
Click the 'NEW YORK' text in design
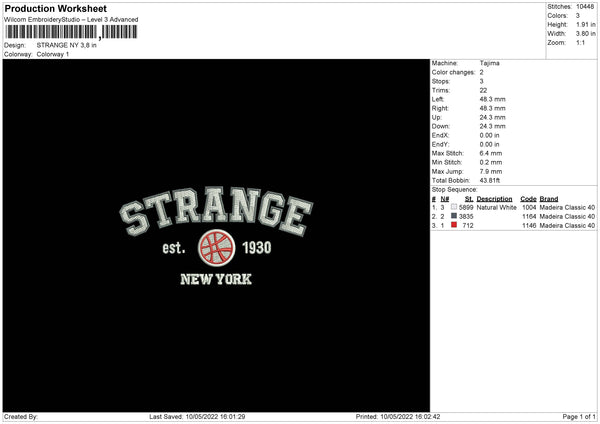(216, 279)
